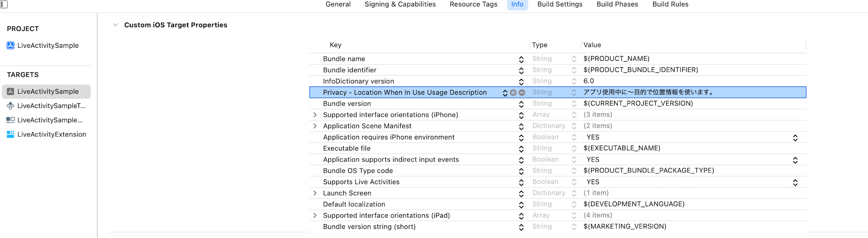868x238 pixels.
Task: Expand Supported interface orientations (iPad) row
Action: (315, 216)
